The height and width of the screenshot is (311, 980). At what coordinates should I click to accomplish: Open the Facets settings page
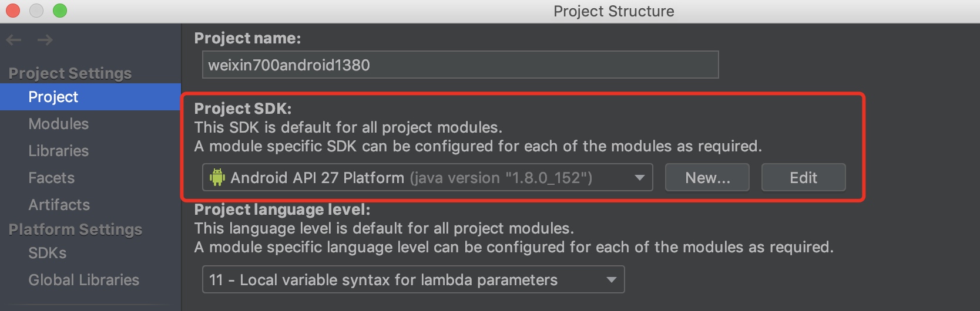52,178
